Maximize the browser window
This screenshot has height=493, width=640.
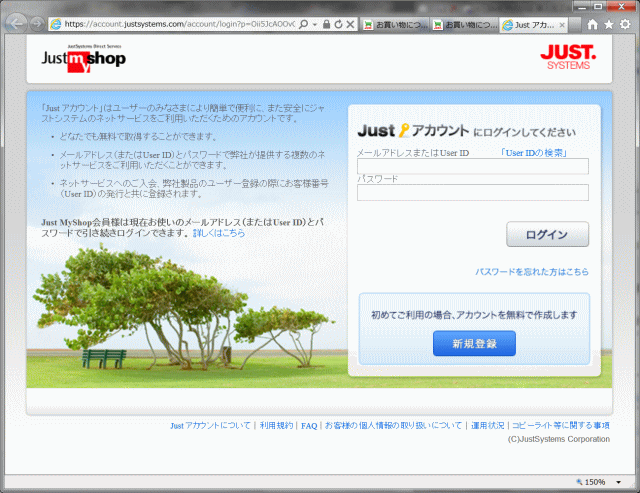pos(598,6)
